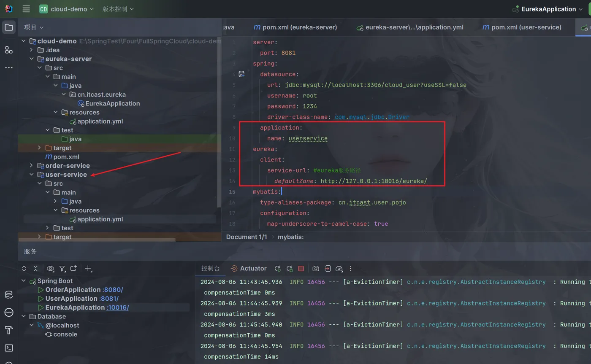The height and width of the screenshot is (364, 591).
Task: Collapse the user-service module
Action: 31,174
